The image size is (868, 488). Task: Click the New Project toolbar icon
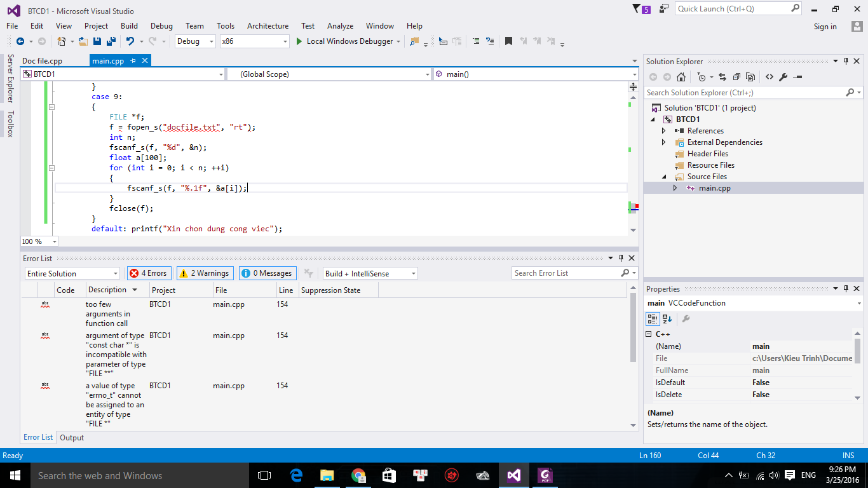click(62, 41)
